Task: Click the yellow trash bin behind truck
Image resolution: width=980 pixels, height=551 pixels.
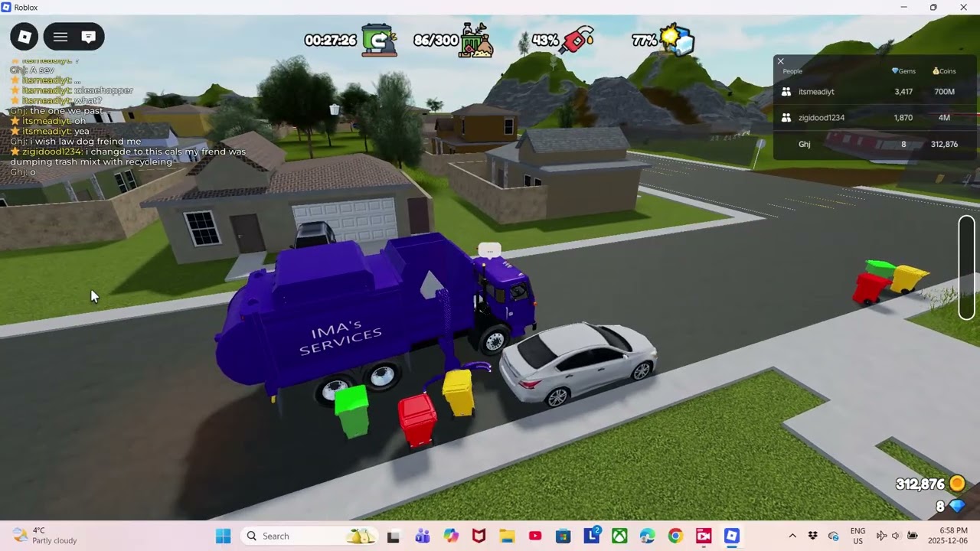Action: (x=458, y=393)
